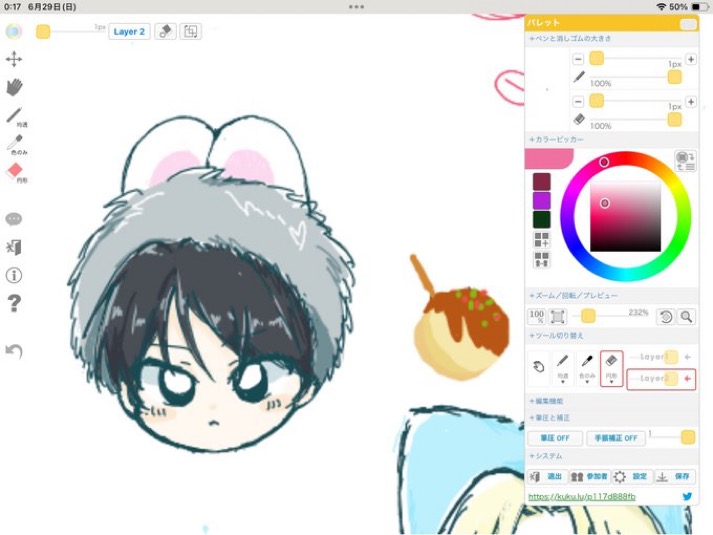
Task: Select Layer2 row in palette
Action: click(661, 379)
